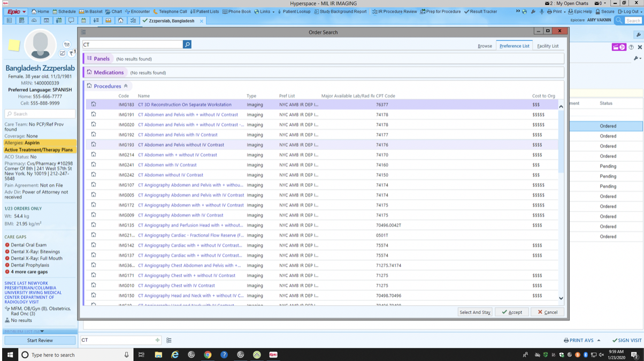Collapse the Procedures section
This screenshot has width=644, height=361.
(x=126, y=86)
